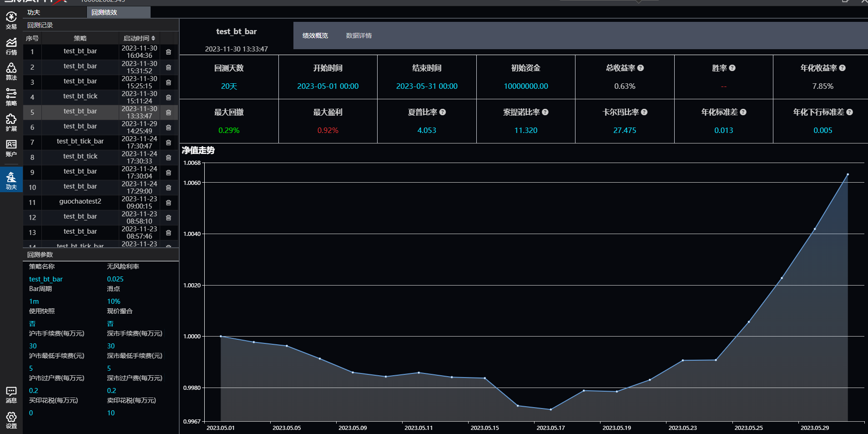Delete backtest record 2 with trash icon

pos(168,67)
